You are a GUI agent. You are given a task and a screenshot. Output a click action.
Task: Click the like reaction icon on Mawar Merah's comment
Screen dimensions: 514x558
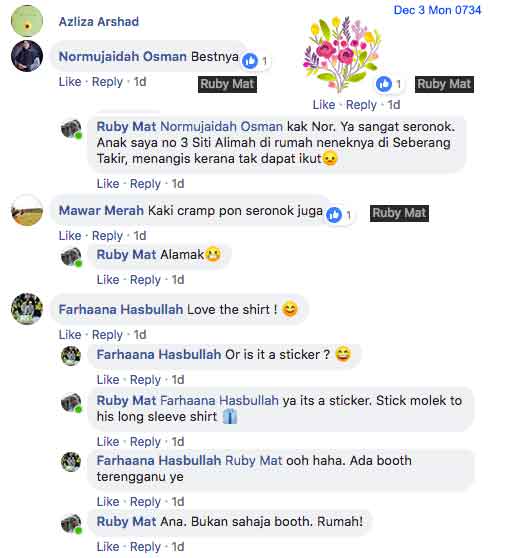tap(334, 215)
